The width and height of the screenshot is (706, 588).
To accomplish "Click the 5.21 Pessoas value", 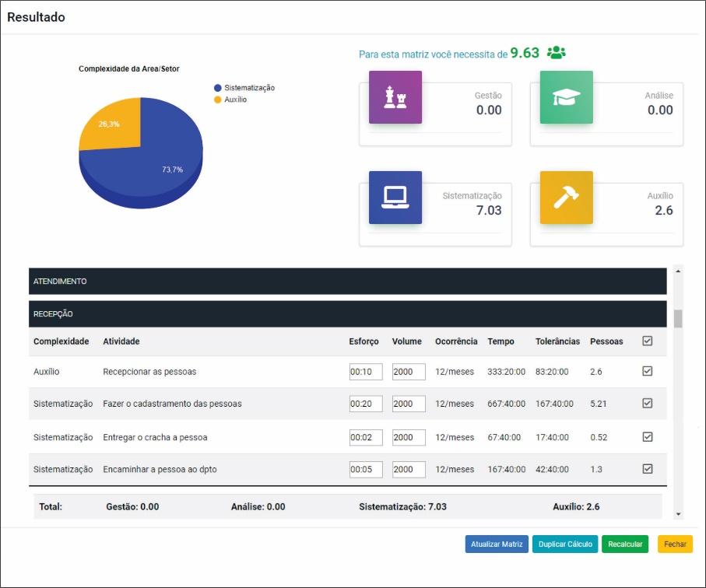I will coord(599,404).
